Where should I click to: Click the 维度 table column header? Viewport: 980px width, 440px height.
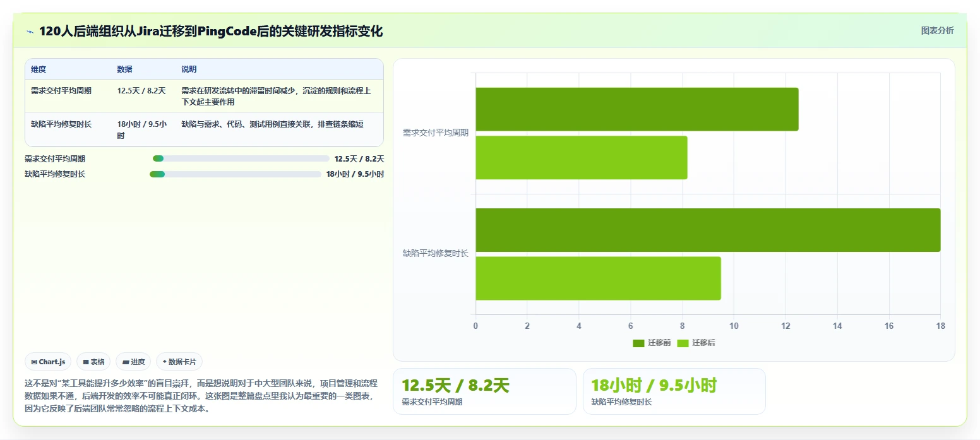click(39, 69)
